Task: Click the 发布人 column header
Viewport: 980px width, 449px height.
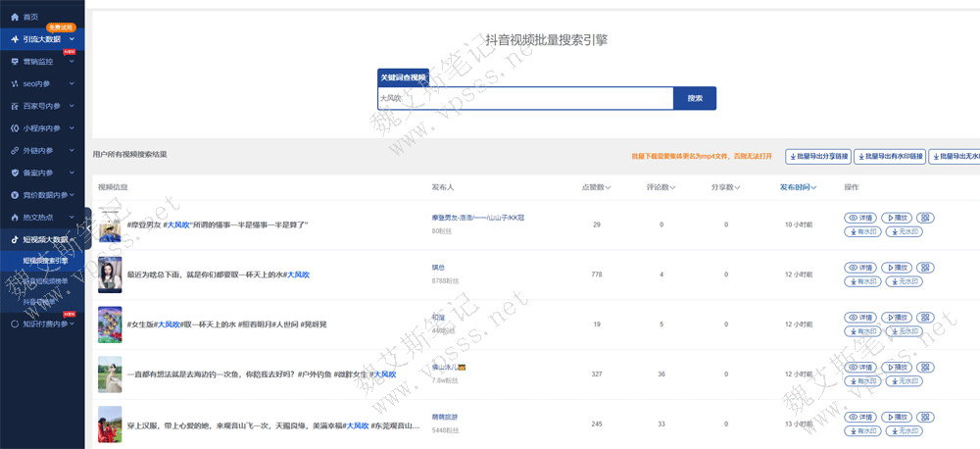Action: pyautogui.click(x=443, y=187)
